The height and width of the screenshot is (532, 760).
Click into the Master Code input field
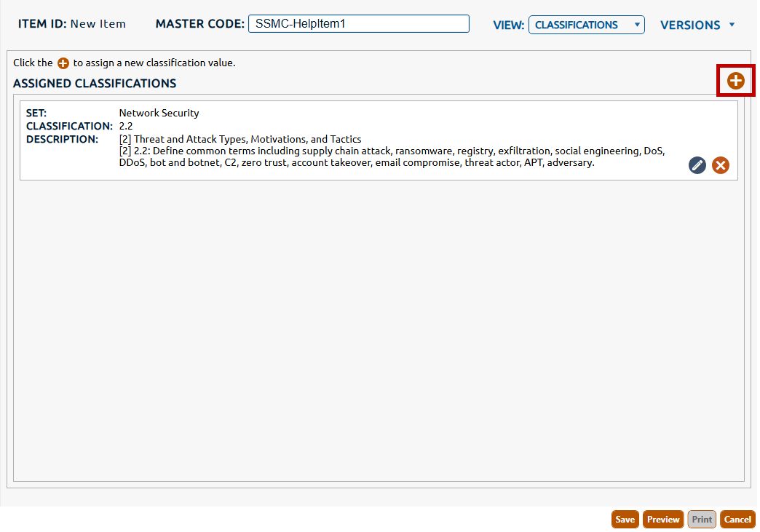(358, 24)
